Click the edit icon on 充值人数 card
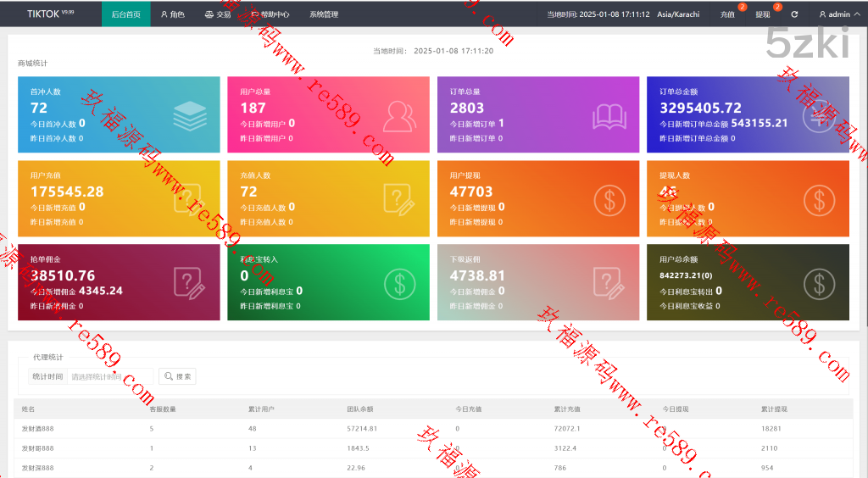868x478 pixels. pyautogui.click(x=399, y=199)
